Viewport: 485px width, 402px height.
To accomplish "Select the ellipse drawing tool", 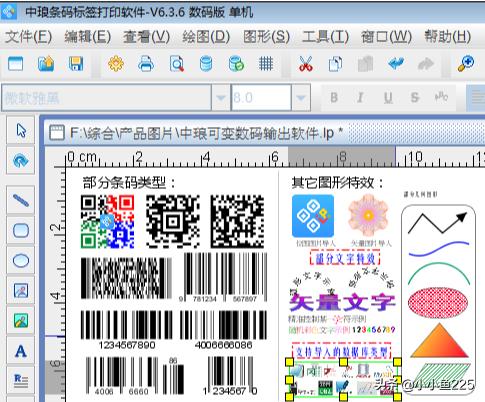I will pyautogui.click(x=21, y=260).
